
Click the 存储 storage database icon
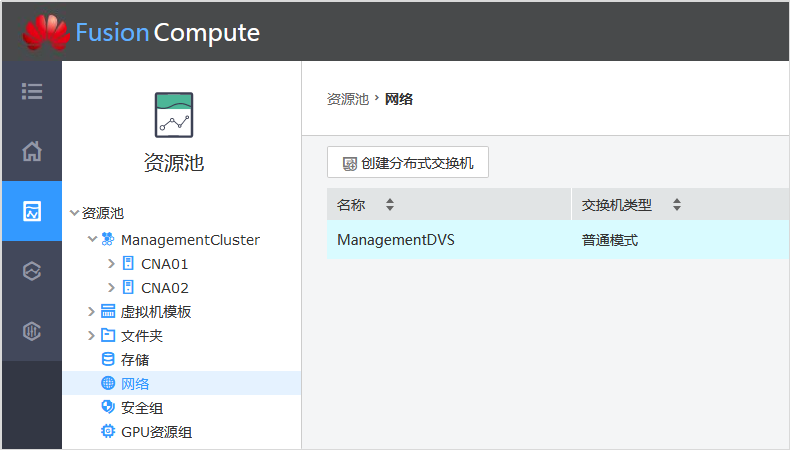pyautogui.click(x=108, y=359)
